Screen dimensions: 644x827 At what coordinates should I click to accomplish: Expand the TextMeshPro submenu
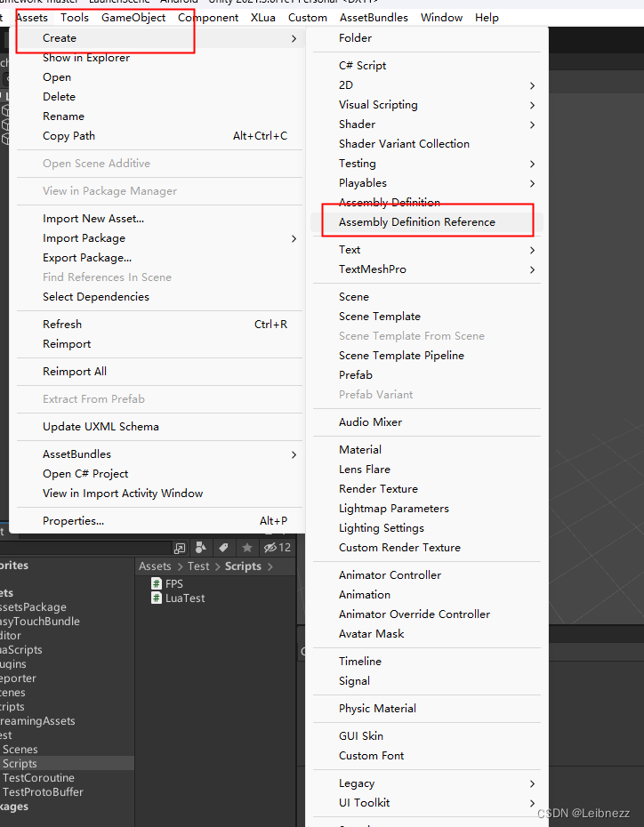[427, 269]
